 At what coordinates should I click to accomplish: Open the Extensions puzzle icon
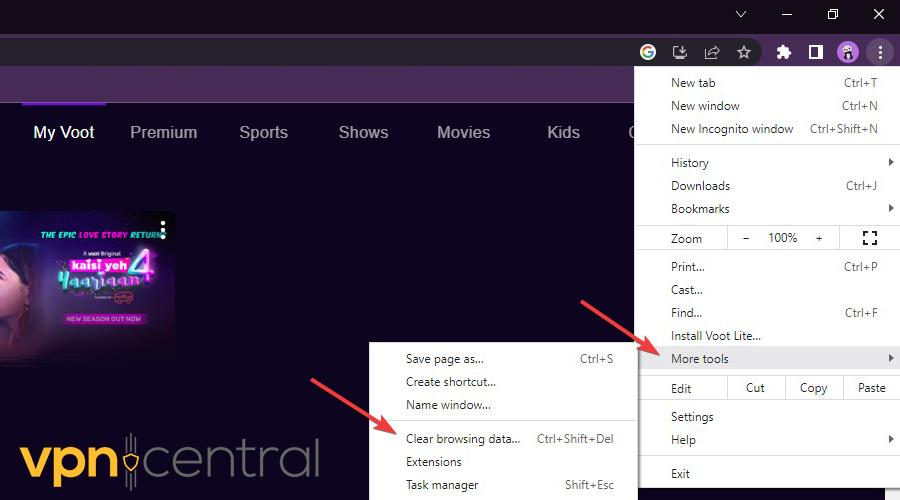click(783, 53)
